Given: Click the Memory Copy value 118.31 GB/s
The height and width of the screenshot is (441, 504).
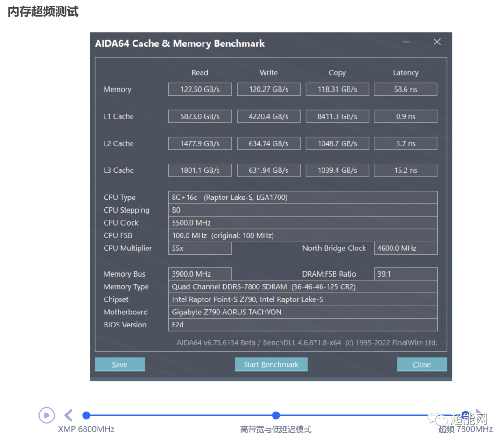Looking at the screenshot, I should point(337,89).
